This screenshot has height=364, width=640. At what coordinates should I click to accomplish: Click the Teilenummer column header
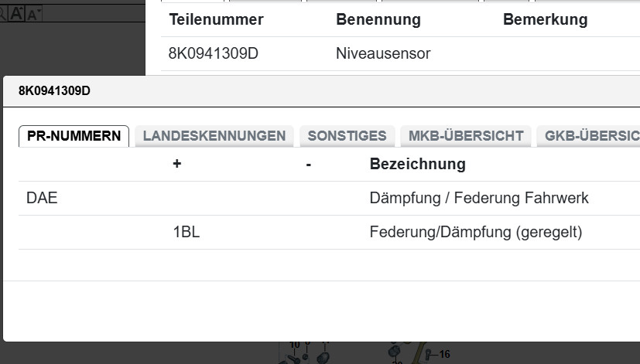tap(217, 19)
